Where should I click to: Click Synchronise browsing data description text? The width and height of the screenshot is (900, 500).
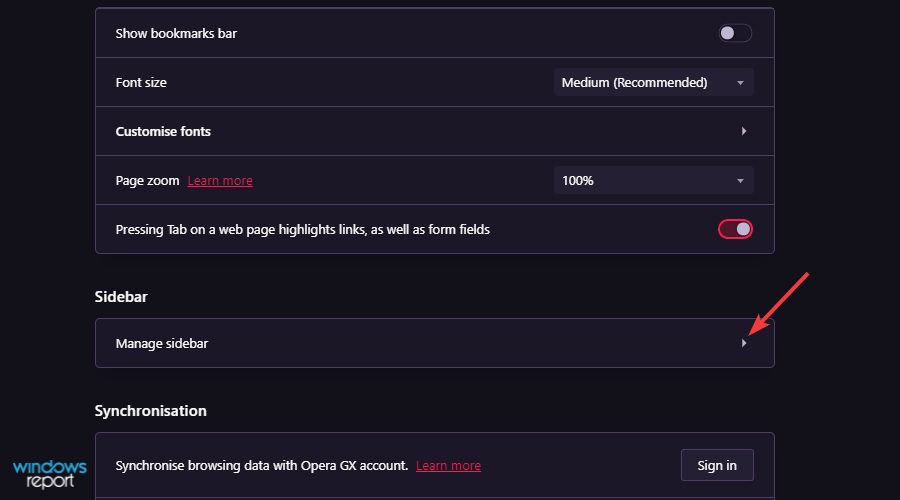(x=262, y=466)
